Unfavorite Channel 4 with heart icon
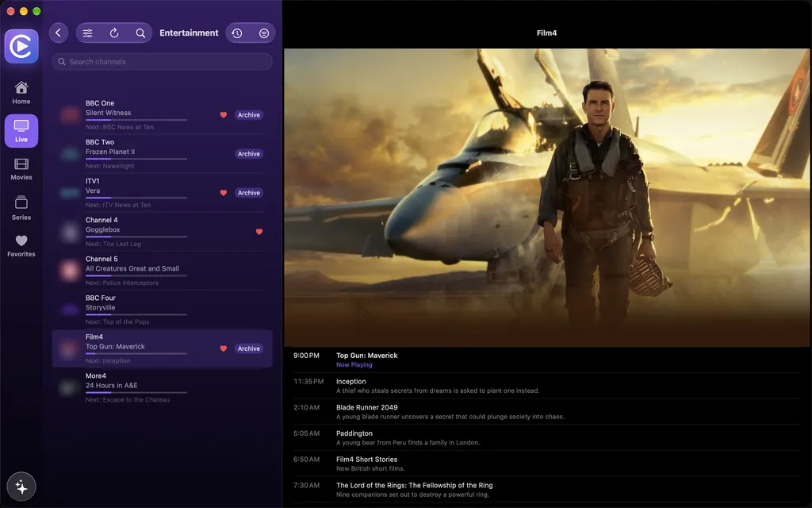 pyautogui.click(x=259, y=232)
